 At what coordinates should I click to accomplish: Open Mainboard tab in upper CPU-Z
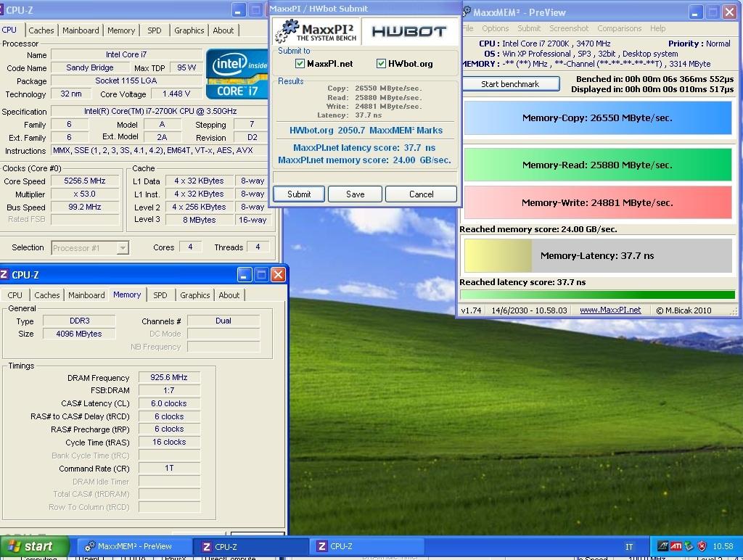pos(81,30)
